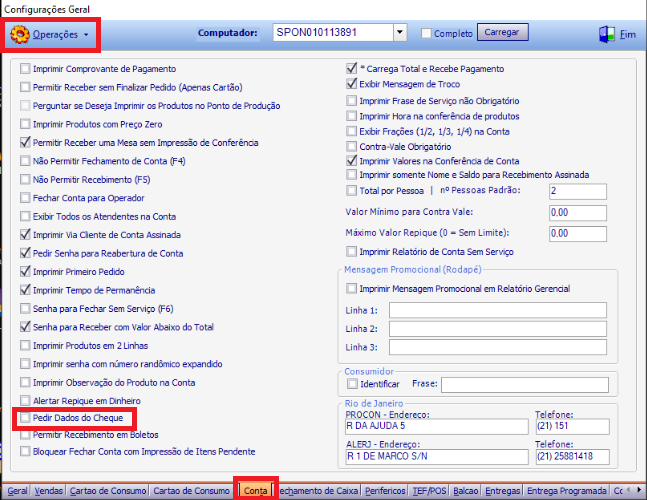
Task: Check Exibir Frações na Conta
Action: point(352,131)
